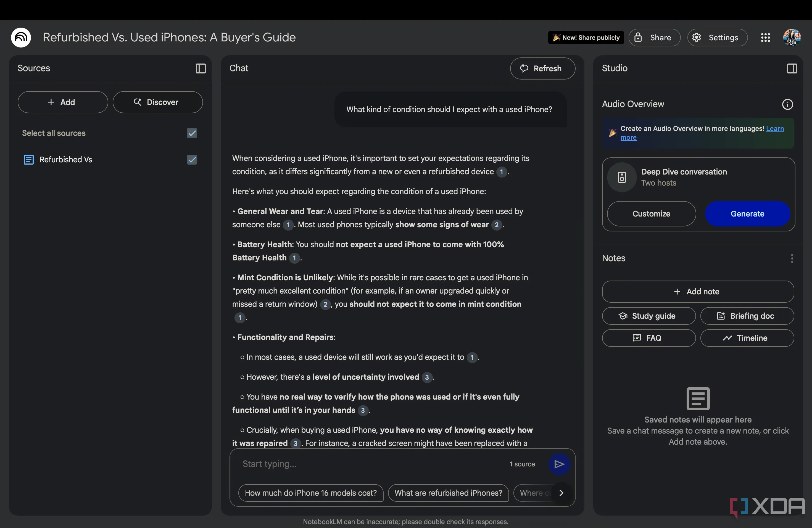Generate an FAQ note

[648, 338]
